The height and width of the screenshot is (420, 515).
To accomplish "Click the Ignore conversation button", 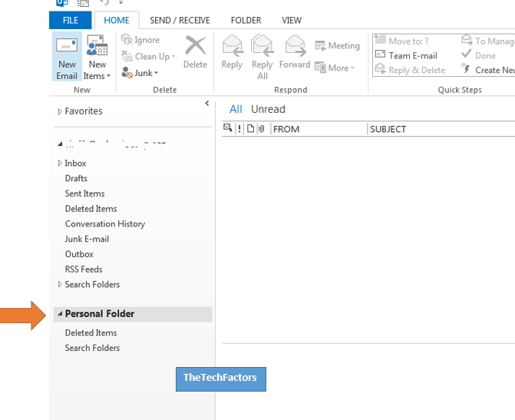I will click(140, 40).
